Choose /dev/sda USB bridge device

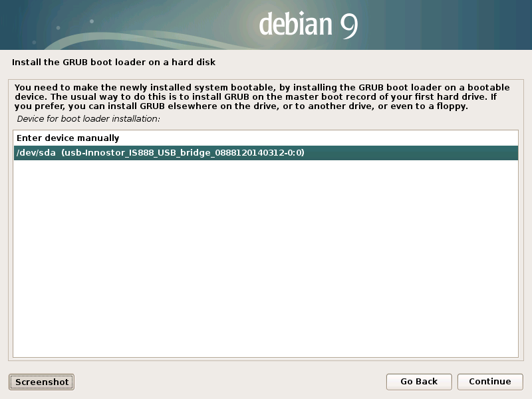pyautogui.click(x=265, y=153)
